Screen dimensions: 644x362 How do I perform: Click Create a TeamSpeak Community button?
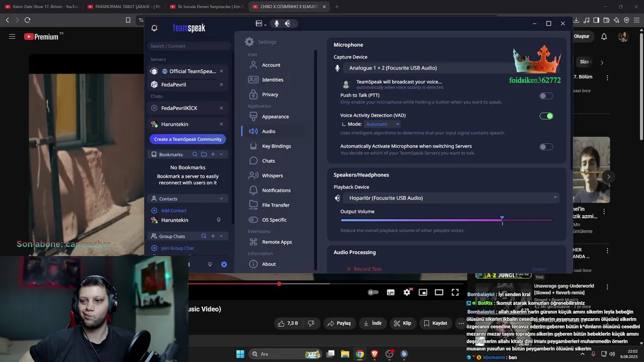pyautogui.click(x=188, y=139)
